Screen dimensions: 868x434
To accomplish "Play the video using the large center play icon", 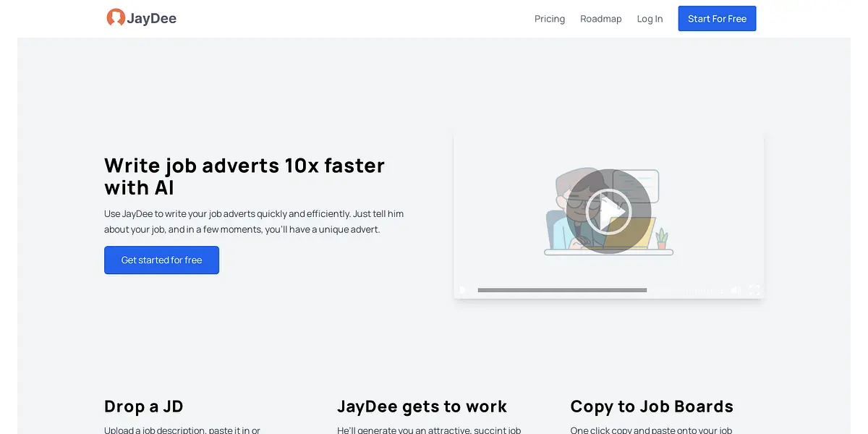I will tap(608, 211).
